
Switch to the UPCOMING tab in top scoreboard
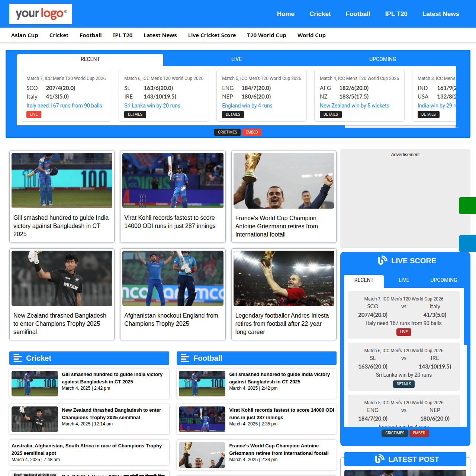click(x=382, y=59)
